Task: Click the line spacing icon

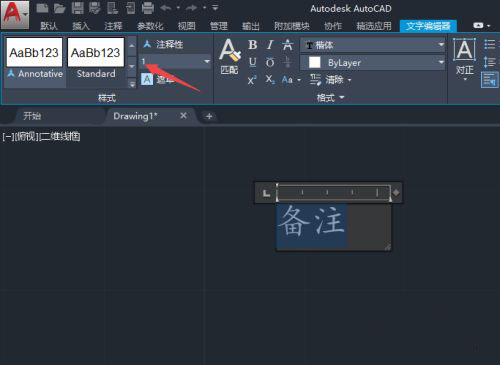Action: tap(490, 62)
